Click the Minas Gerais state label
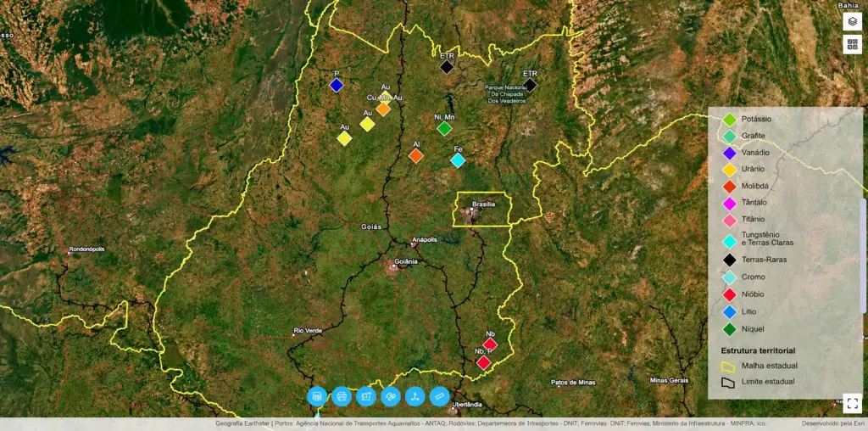 point(670,381)
